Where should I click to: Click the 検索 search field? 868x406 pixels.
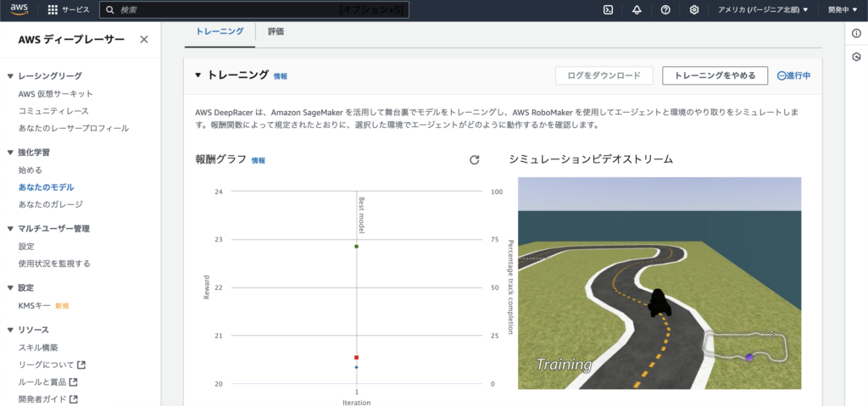tap(254, 10)
